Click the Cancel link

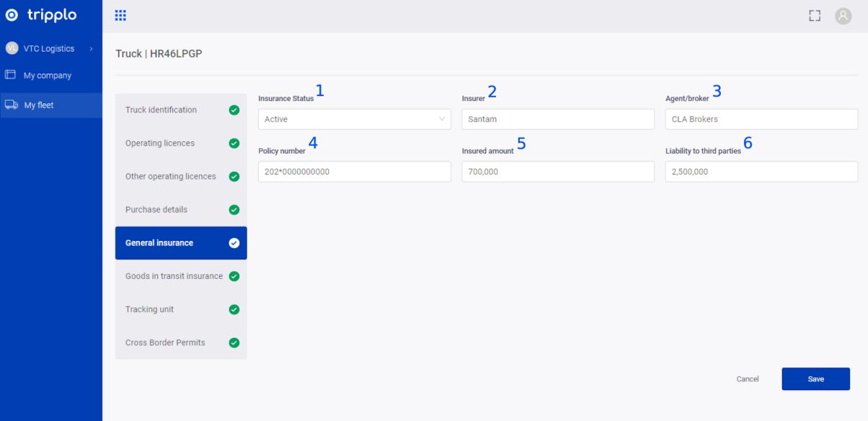[748, 379]
